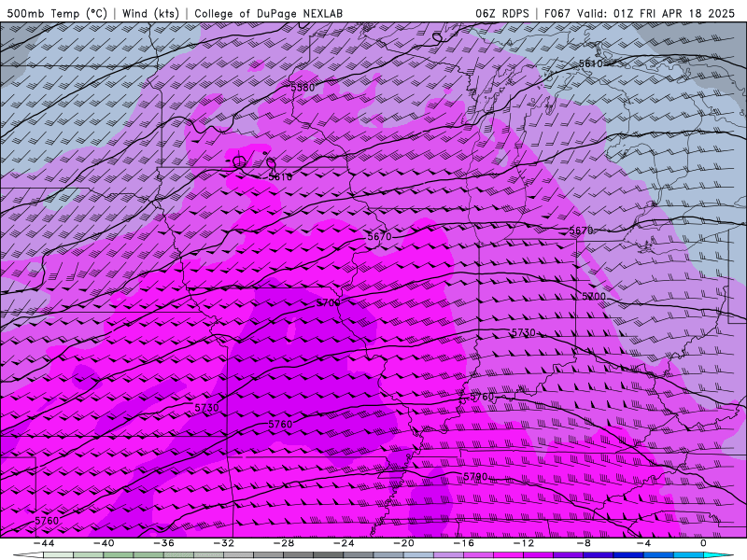Select the '0' color bar tick label
The image size is (747, 560).
704,543
